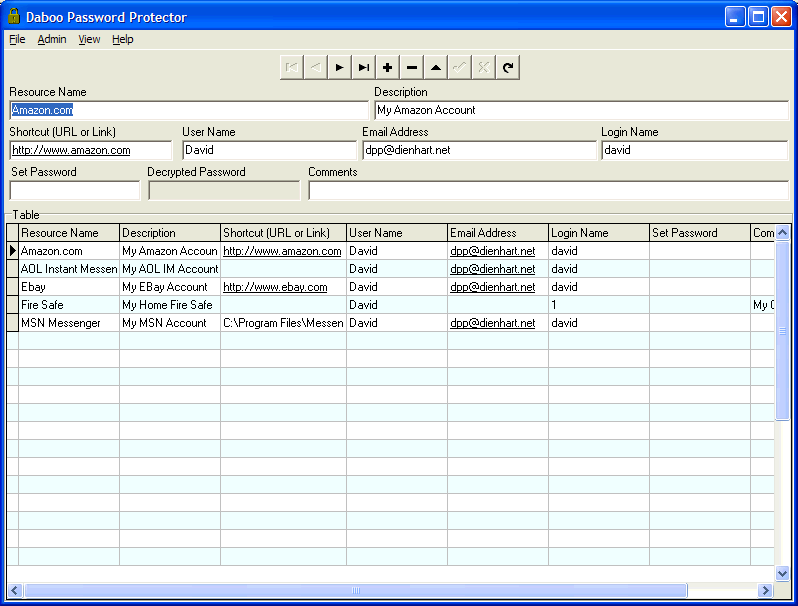Image resolution: width=798 pixels, height=606 pixels.
Task: Go to the next record
Action: click(x=339, y=67)
